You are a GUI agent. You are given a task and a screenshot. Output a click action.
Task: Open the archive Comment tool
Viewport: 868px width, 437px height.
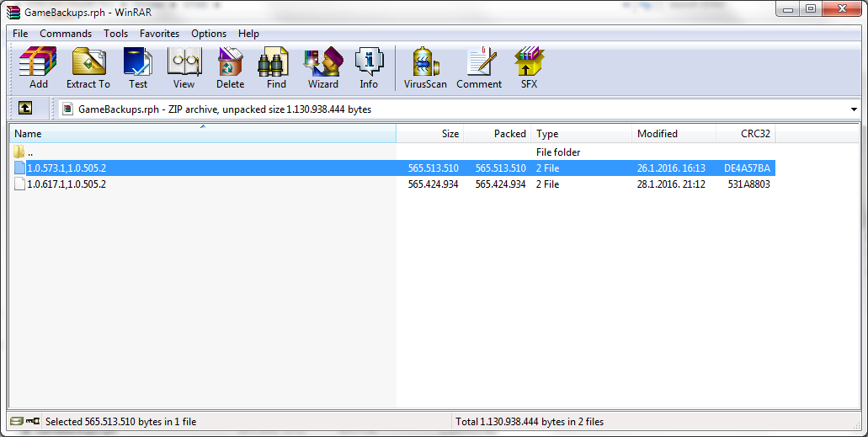pyautogui.click(x=479, y=67)
